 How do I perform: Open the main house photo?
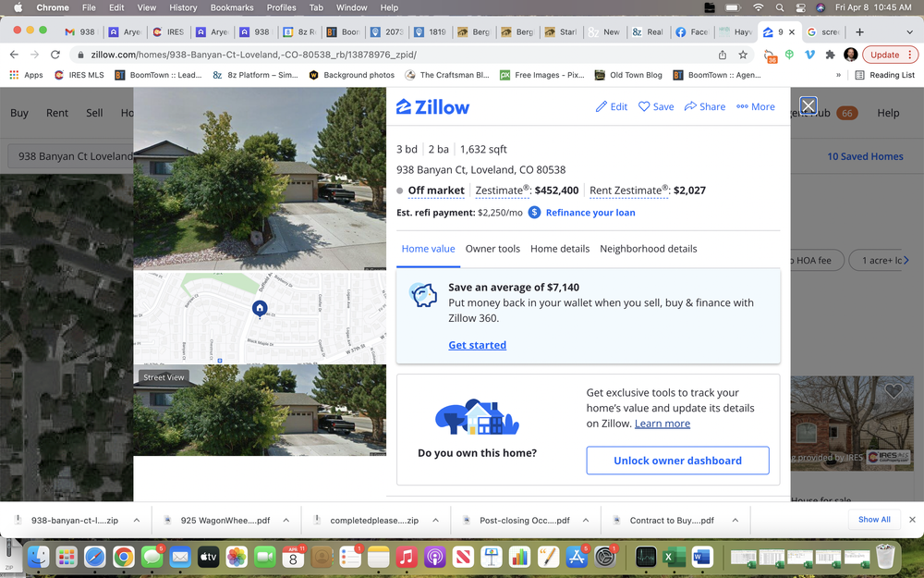click(x=260, y=178)
